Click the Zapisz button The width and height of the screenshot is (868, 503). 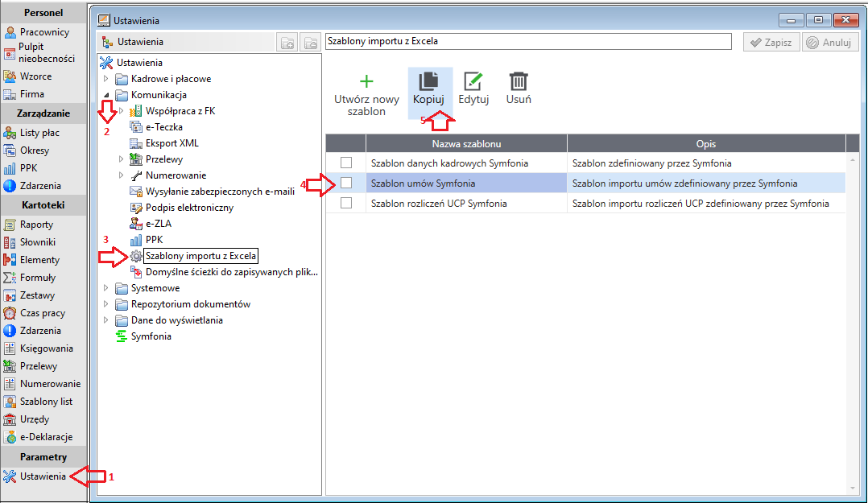pos(771,43)
